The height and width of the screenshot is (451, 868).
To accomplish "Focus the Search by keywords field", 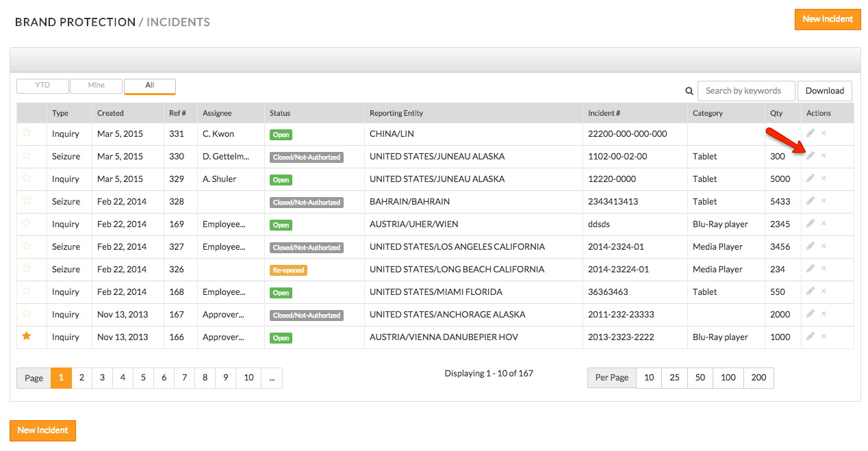I will pyautogui.click(x=745, y=91).
